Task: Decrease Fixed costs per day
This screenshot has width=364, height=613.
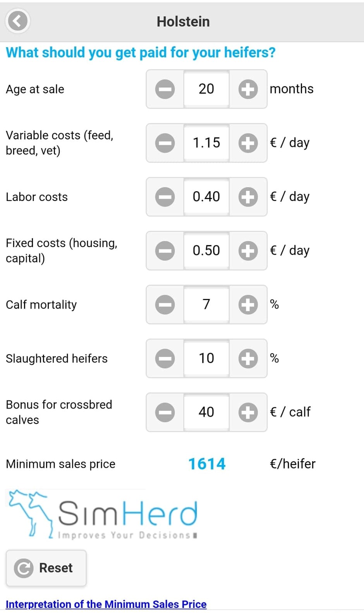Action: (x=165, y=251)
